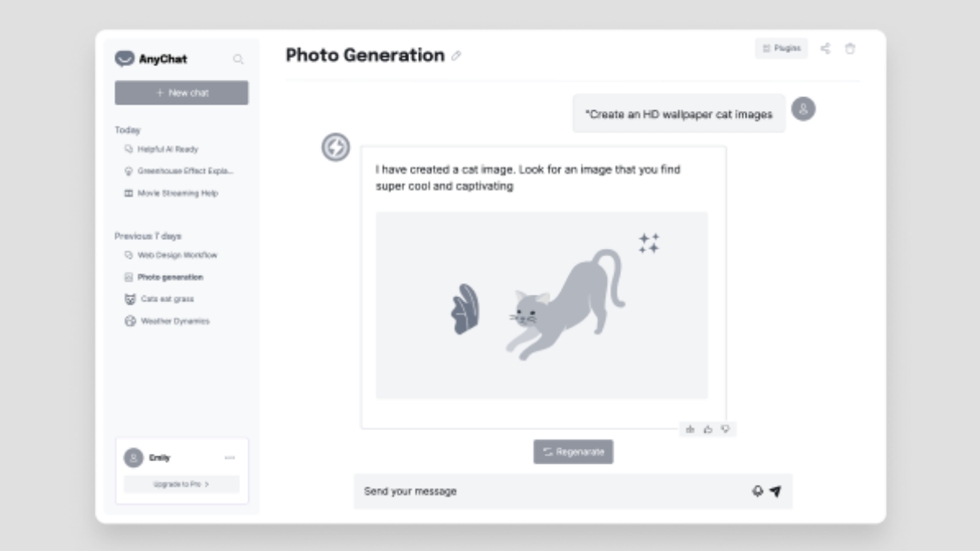Image resolution: width=980 pixels, height=551 pixels.
Task: Click the thumbs up icon under response
Action: click(708, 429)
